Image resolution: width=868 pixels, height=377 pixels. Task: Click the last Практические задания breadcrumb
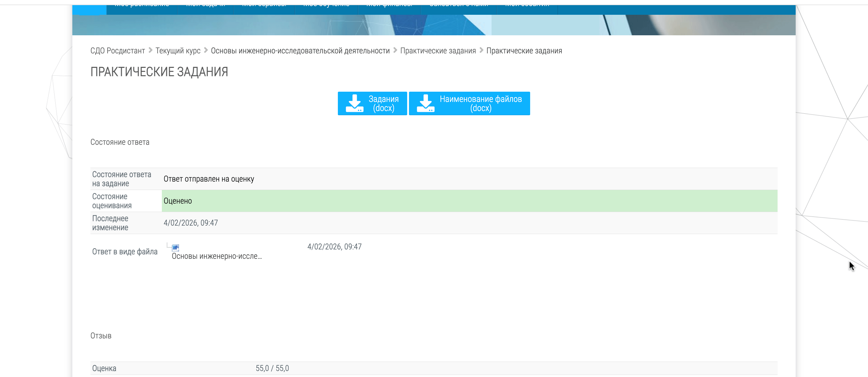524,51
